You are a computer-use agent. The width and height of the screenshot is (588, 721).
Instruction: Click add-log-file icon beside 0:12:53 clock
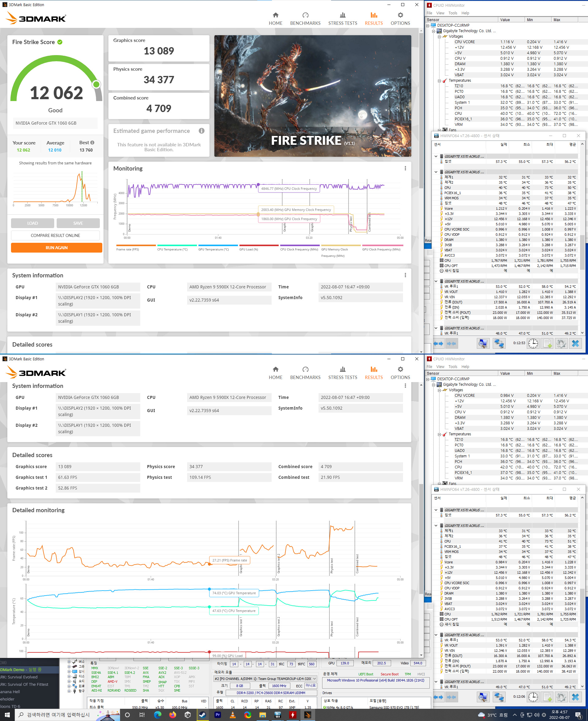(547, 344)
